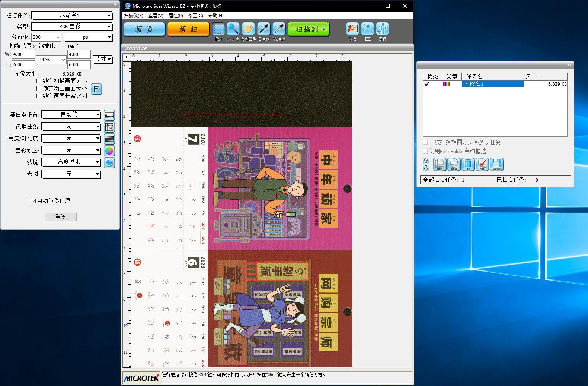Image resolution: width=588 pixels, height=386 pixels.
Task: Toggle 锁定画面长宽比例 checkbox
Action: [x=39, y=96]
